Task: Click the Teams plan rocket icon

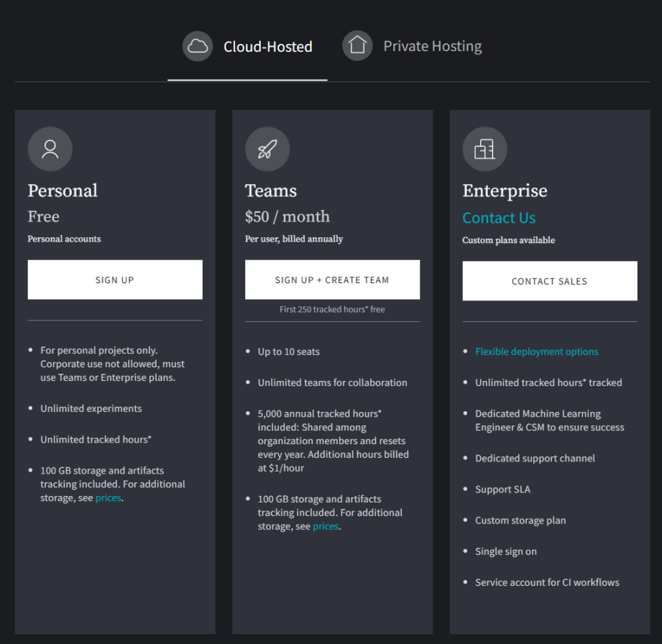Action: 267,149
